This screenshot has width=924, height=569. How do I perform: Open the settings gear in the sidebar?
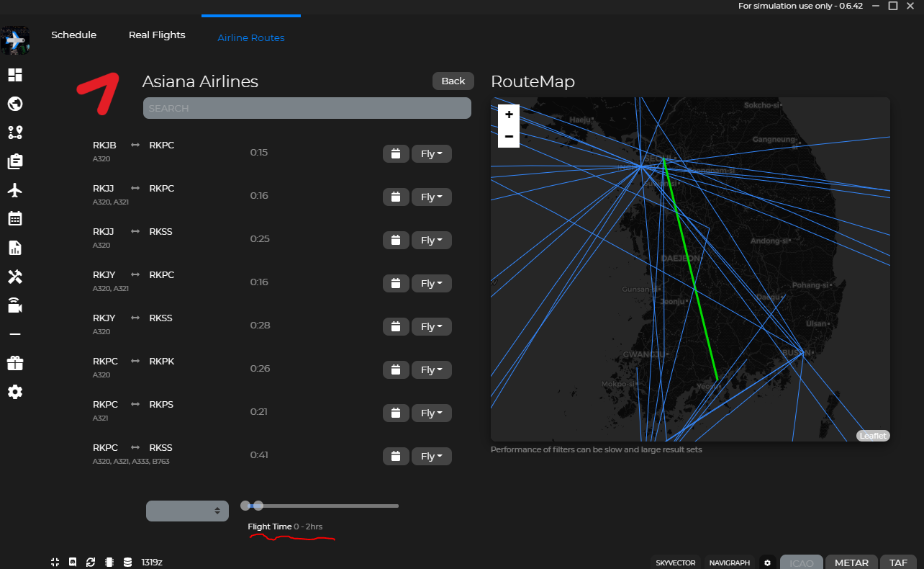point(15,392)
